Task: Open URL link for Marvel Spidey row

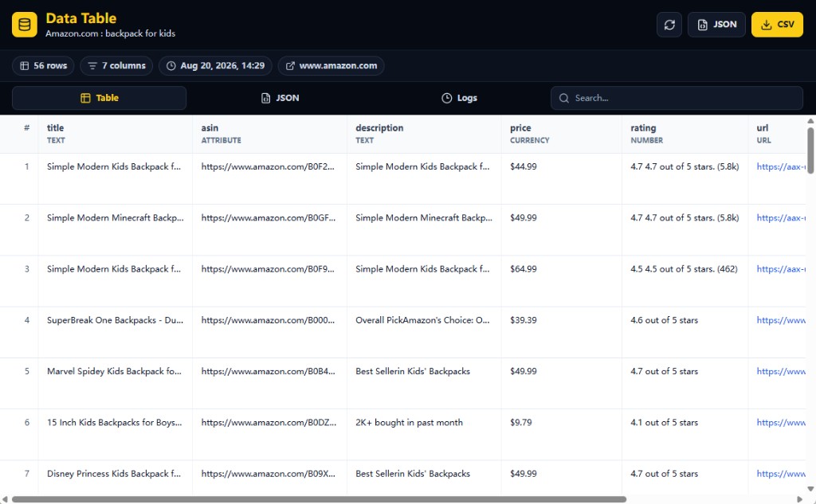Action: (781, 371)
